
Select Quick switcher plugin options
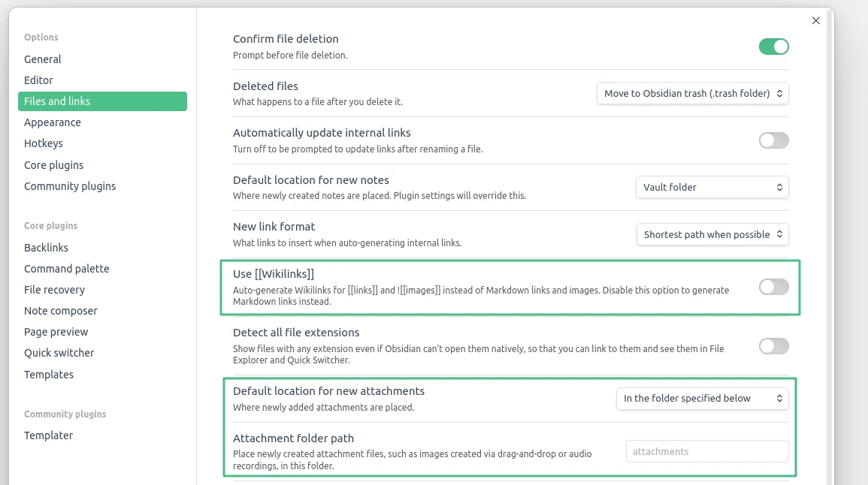point(59,353)
